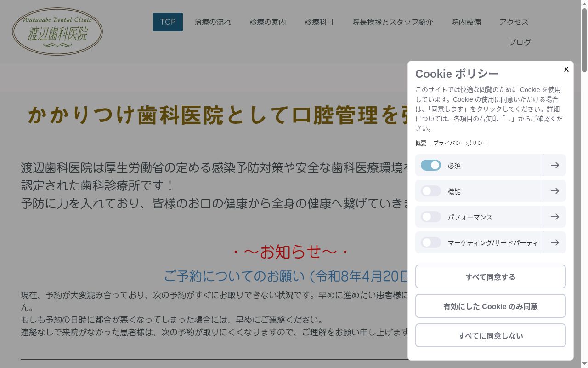The height and width of the screenshot is (368, 588).
Task: Open the プライバシーポリシー link
Action: (x=460, y=143)
